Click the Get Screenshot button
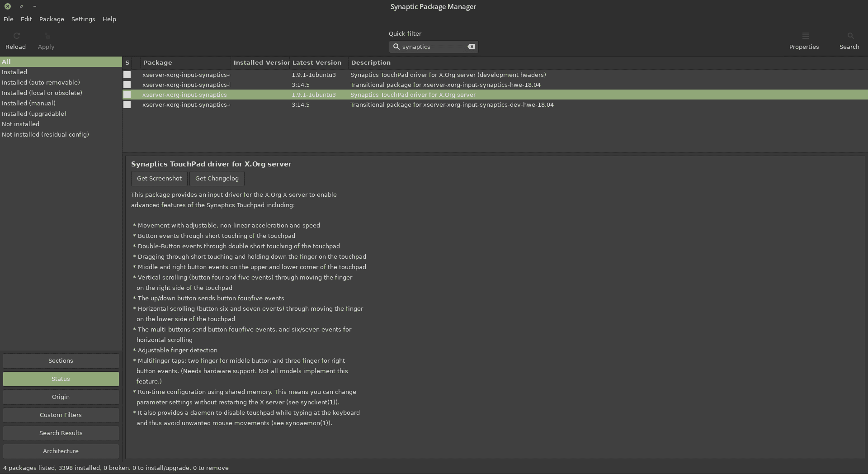This screenshot has width=868, height=474. [159, 178]
